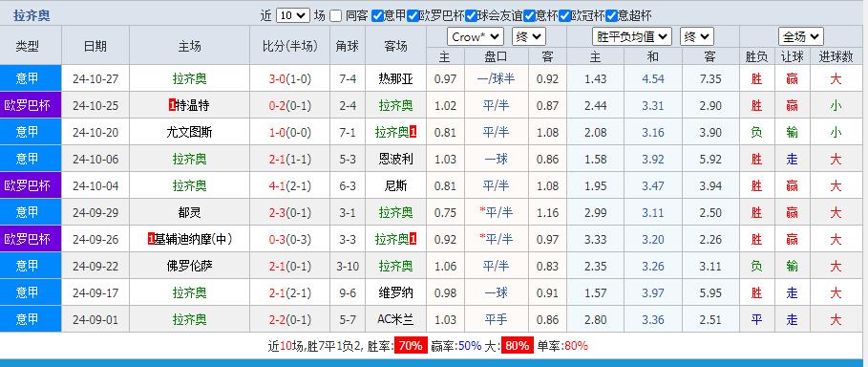Click the 类型 column header

tap(28, 46)
